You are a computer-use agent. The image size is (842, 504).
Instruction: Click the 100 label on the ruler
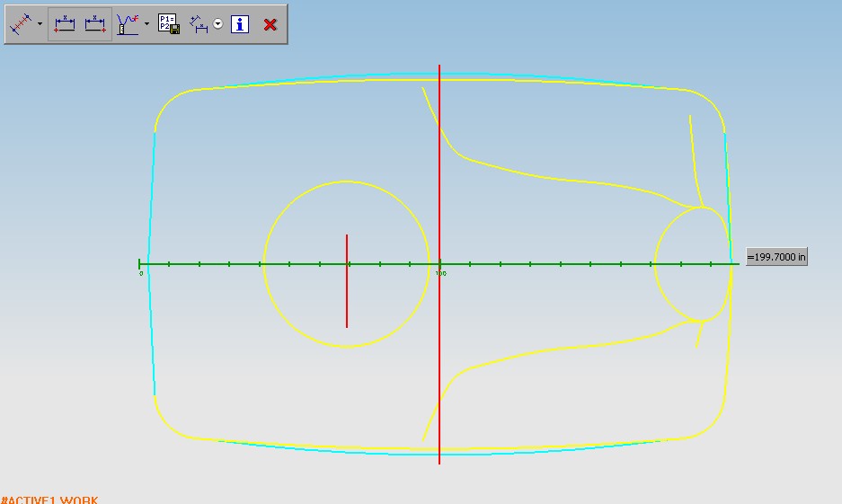click(x=441, y=274)
